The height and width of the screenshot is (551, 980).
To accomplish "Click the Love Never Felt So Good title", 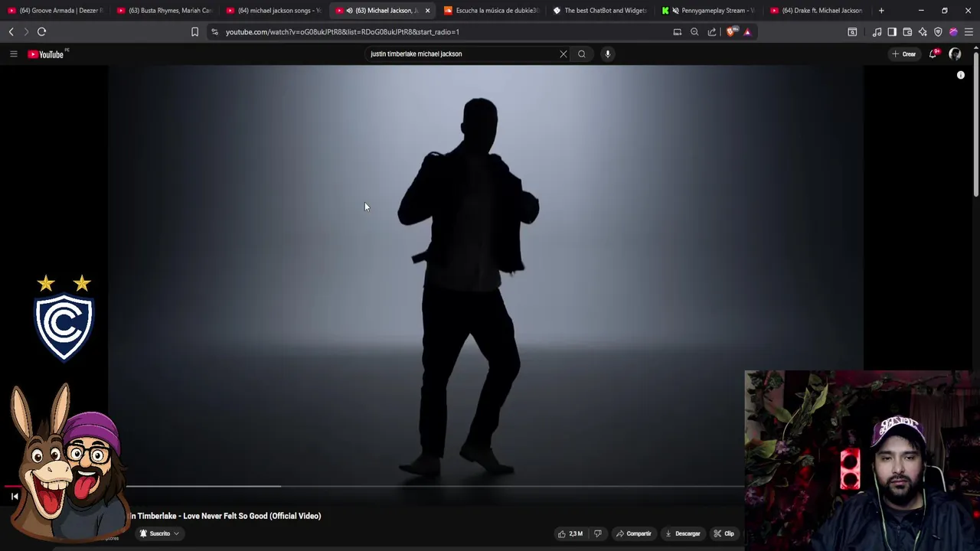I will pyautogui.click(x=252, y=516).
